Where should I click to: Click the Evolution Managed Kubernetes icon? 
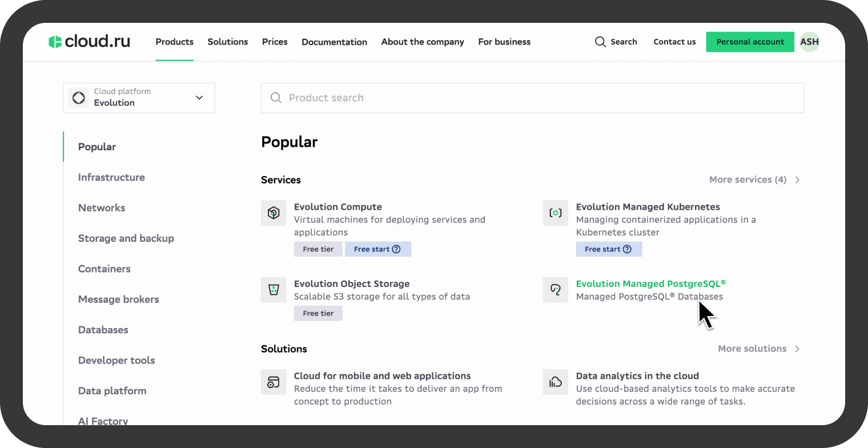point(556,213)
